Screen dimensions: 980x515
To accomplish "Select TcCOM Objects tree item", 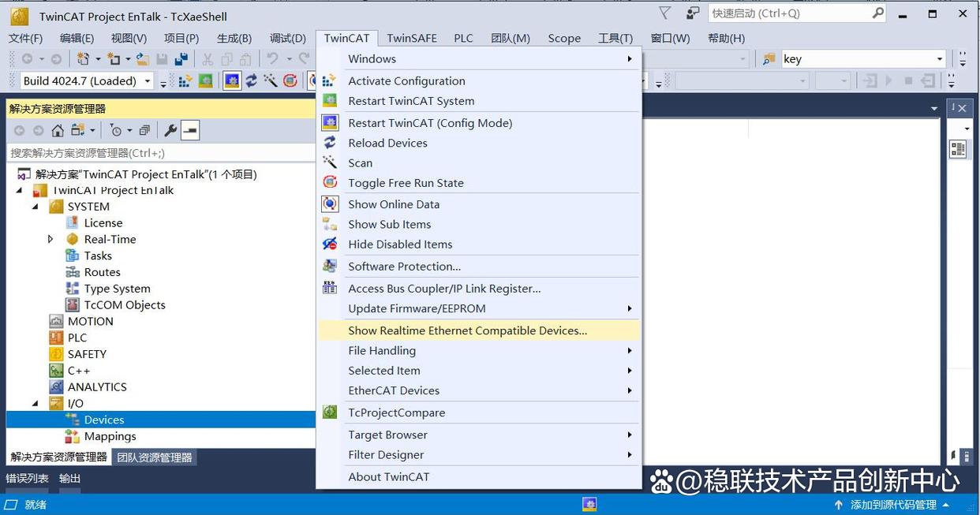I will tap(125, 304).
